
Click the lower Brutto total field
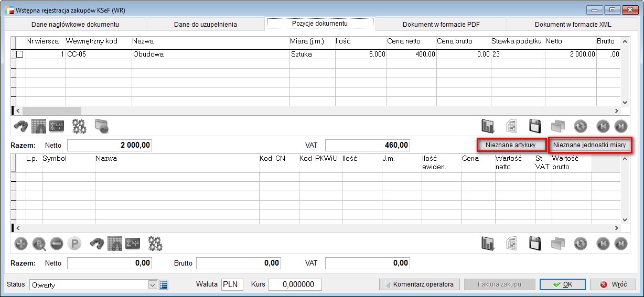pos(239,263)
